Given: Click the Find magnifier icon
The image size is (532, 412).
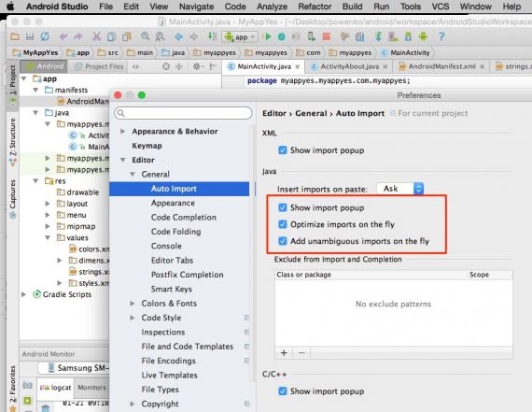Looking at the screenshot, I should point(146,36).
